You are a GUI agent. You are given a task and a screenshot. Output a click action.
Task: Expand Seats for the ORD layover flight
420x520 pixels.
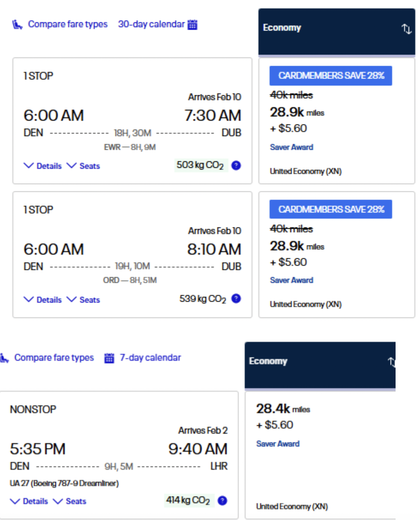click(x=84, y=300)
